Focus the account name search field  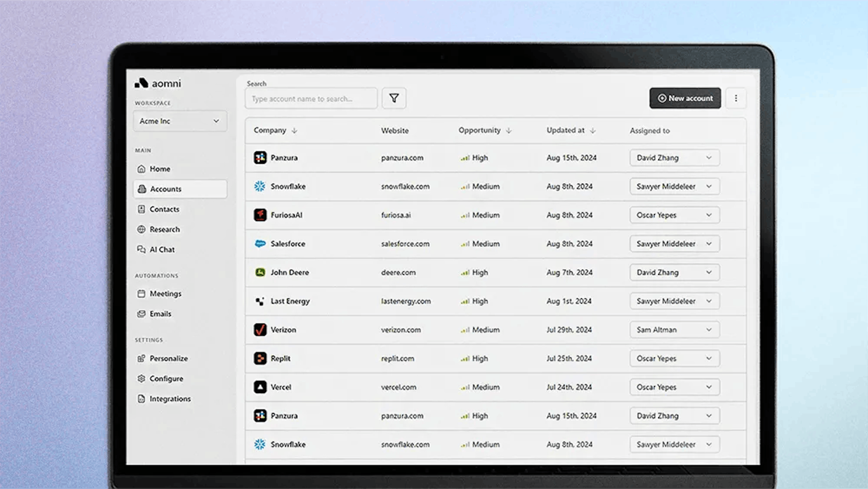[311, 98]
